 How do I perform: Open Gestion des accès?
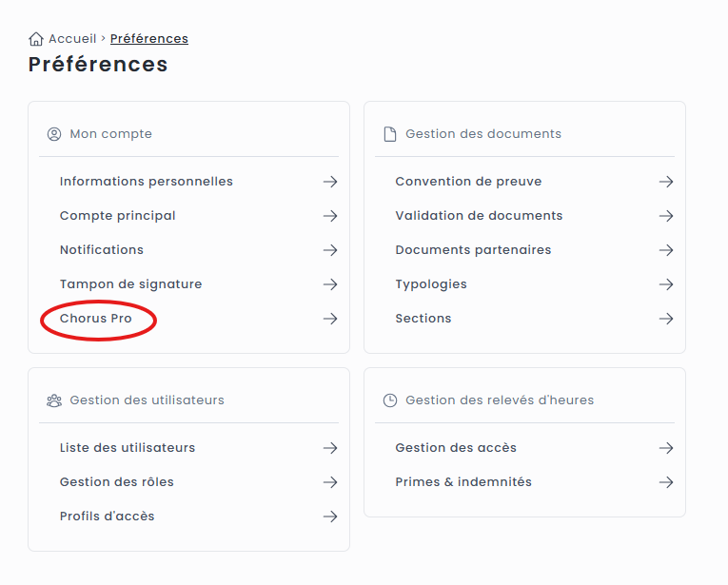(456, 448)
